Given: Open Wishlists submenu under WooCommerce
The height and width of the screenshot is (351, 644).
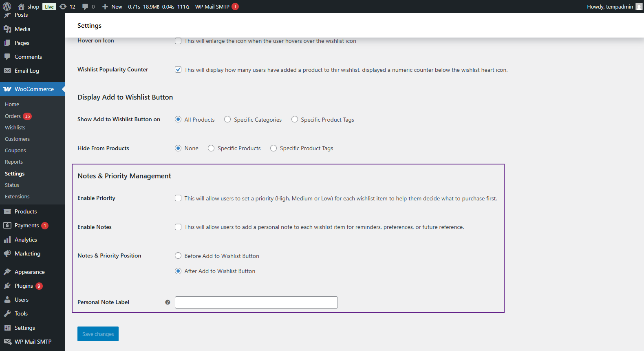Looking at the screenshot, I should coord(15,127).
